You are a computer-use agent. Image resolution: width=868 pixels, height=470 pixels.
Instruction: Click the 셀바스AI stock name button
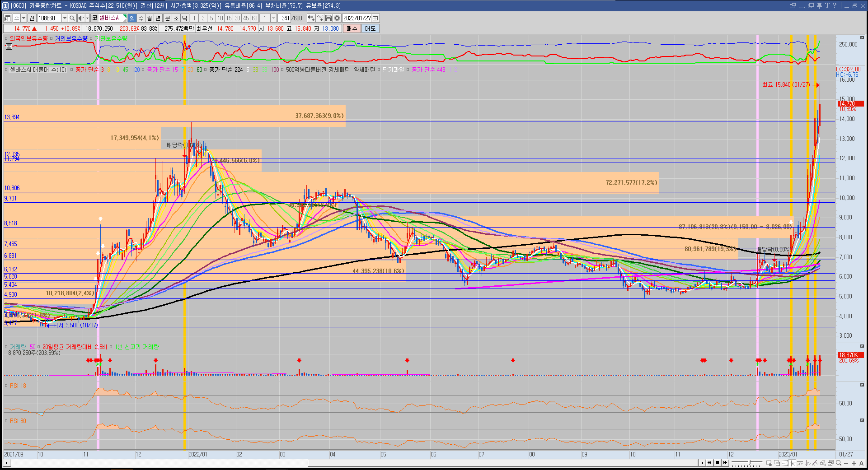(x=110, y=18)
